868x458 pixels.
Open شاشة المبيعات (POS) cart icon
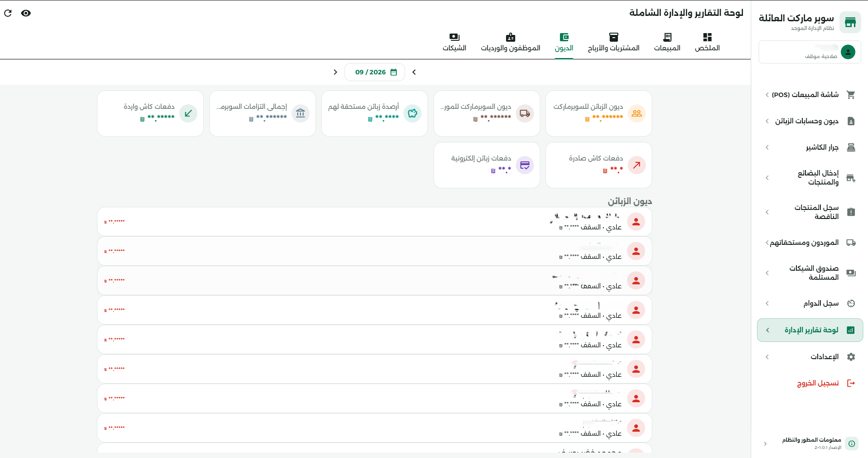[x=851, y=95]
